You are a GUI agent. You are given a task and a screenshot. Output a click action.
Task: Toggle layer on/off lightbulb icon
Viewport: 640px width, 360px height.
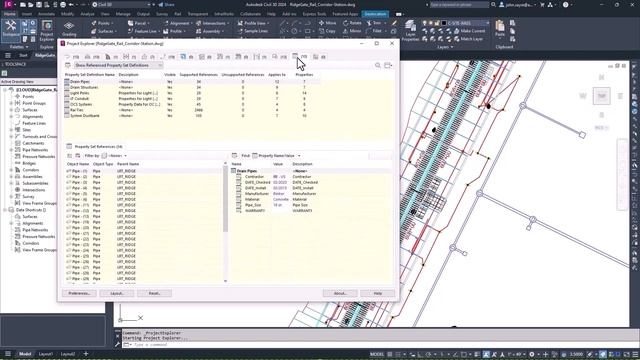pyautogui.click(x=425, y=23)
